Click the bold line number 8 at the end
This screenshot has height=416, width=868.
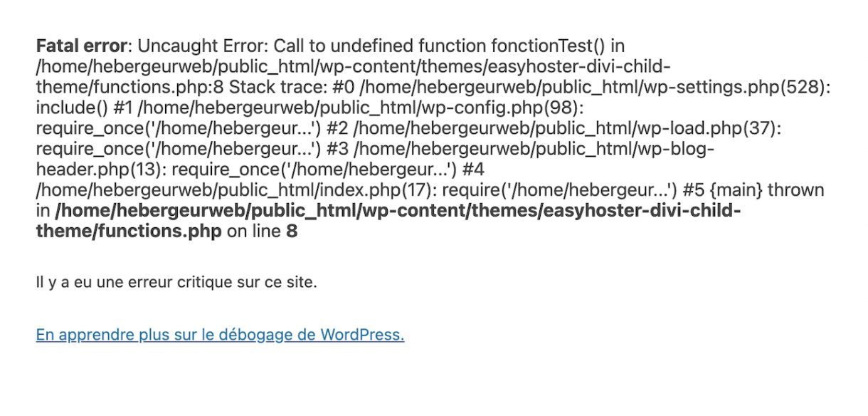pyautogui.click(x=292, y=232)
